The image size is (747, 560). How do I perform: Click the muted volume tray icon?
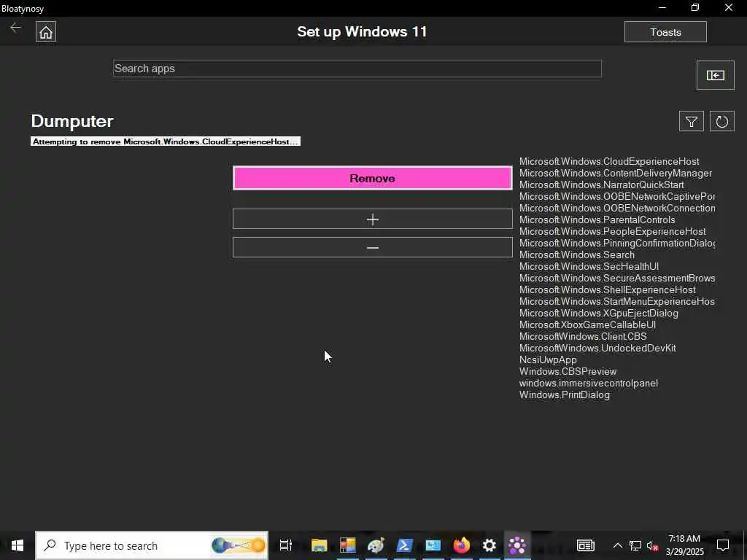pyautogui.click(x=653, y=545)
